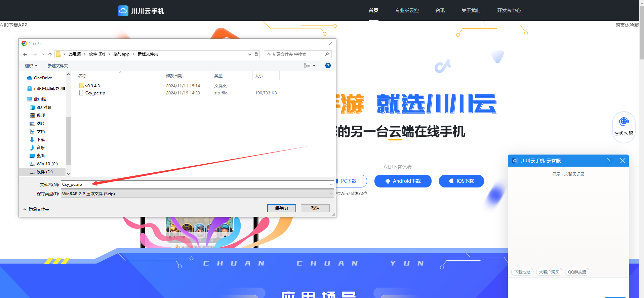Screen dimensions: 644x298
Task: Select 百度网盘同步空间 in the sidebar
Action: (46, 88)
